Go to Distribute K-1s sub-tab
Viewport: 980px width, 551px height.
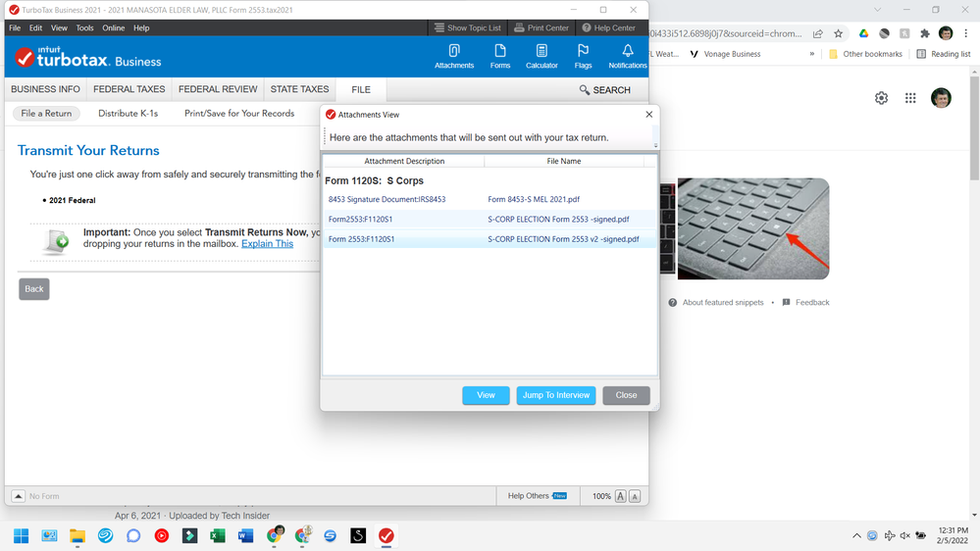pyautogui.click(x=129, y=113)
